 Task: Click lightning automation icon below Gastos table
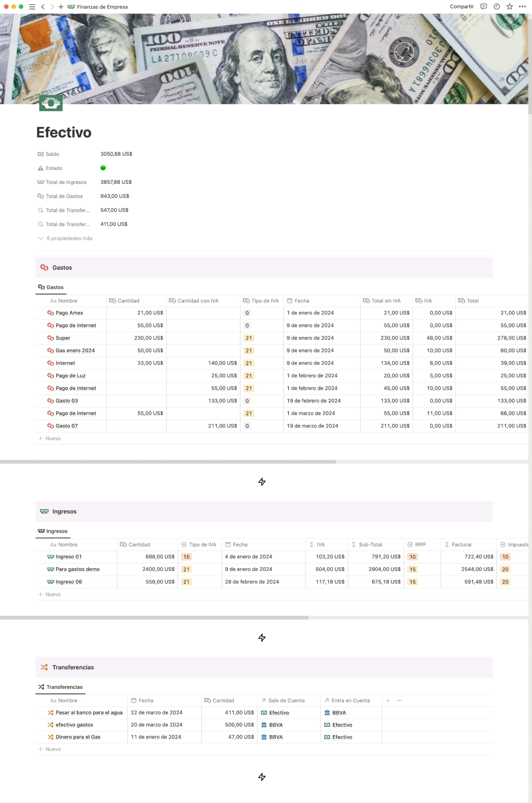[x=262, y=481]
